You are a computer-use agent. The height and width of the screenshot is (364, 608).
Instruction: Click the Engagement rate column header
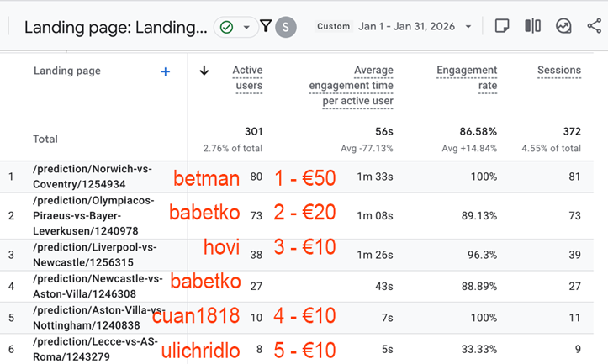click(x=467, y=77)
